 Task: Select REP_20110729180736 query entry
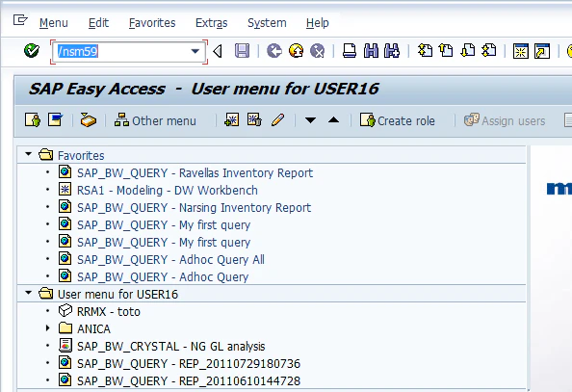point(189,363)
